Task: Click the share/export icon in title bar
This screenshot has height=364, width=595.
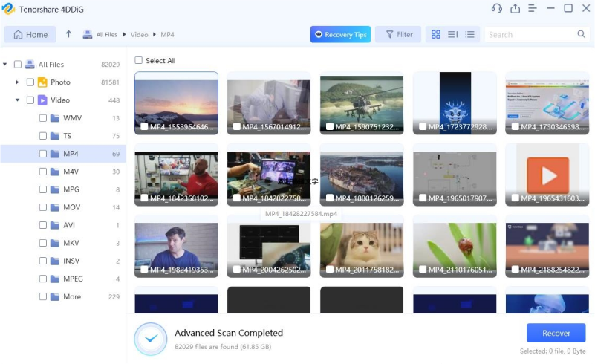Action: point(516,9)
